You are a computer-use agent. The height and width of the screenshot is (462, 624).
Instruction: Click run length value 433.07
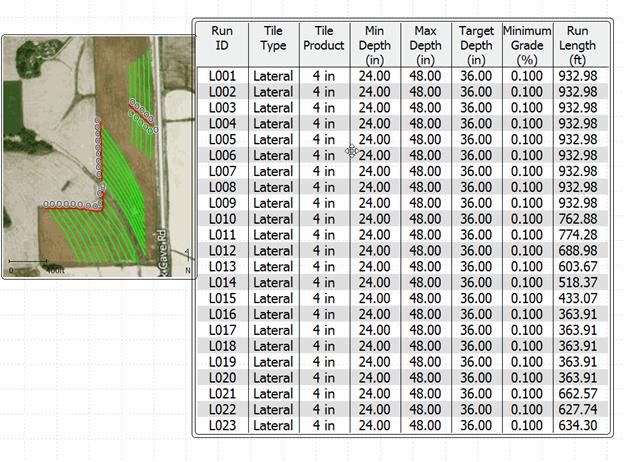click(x=578, y=298)
